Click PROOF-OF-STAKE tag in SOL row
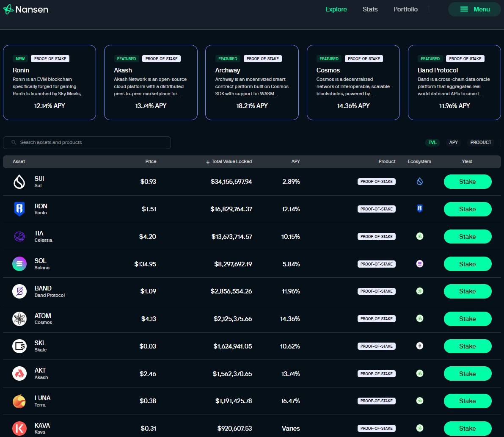 tap(376, 264)
